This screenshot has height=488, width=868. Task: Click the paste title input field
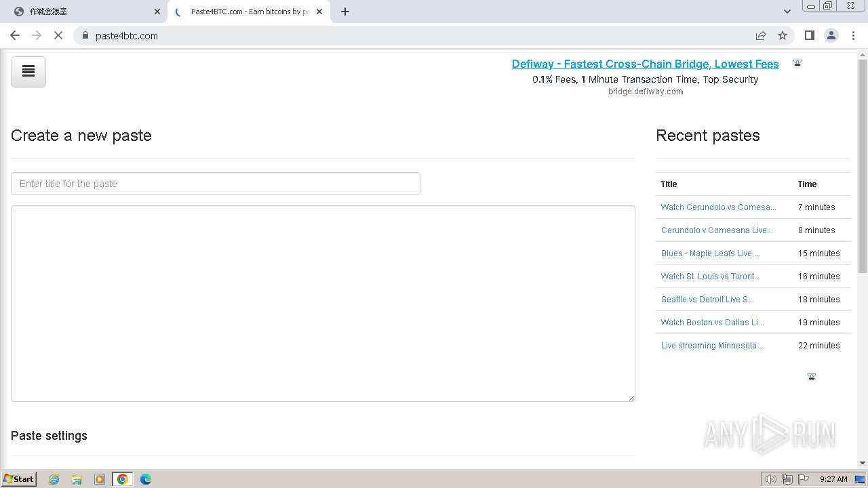pyautogui.click(x=216, y=184)
